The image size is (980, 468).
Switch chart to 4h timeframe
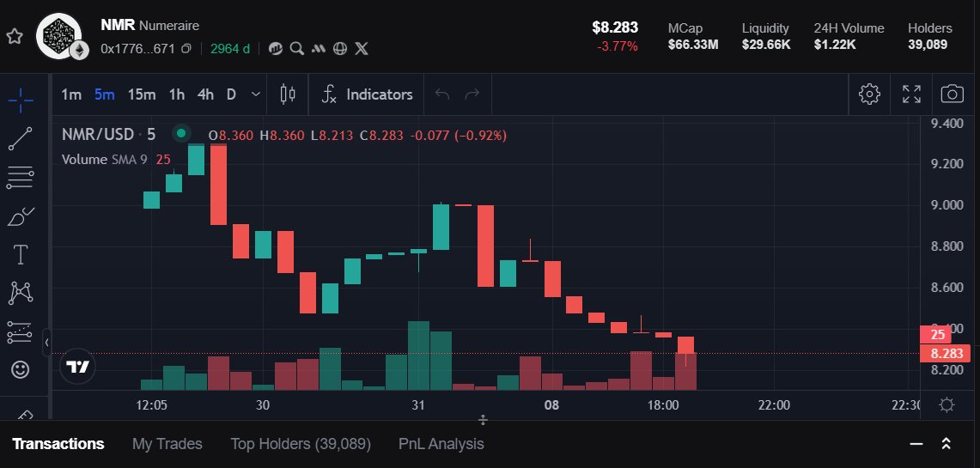coord(205,95)
